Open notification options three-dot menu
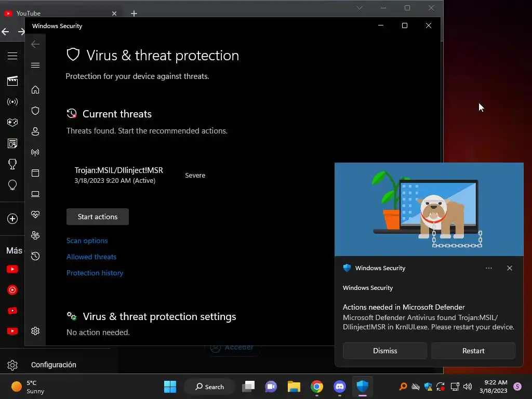 [488, 268]
